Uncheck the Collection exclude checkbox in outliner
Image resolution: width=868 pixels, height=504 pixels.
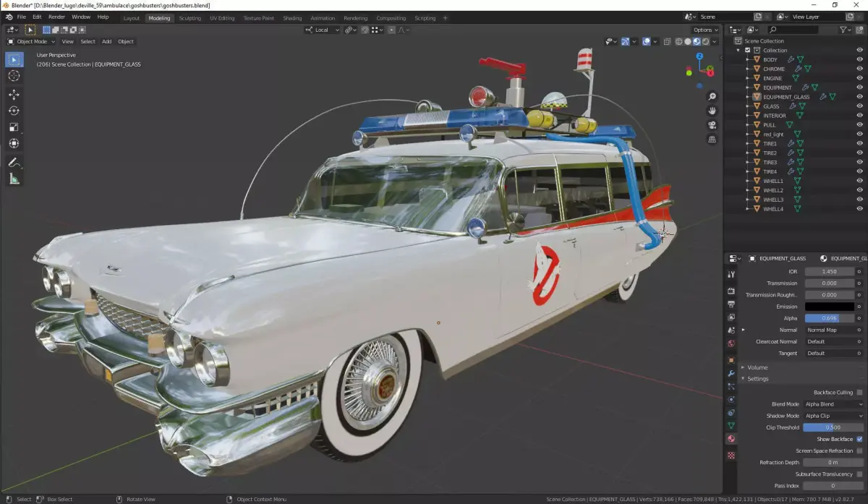(748, 51)
